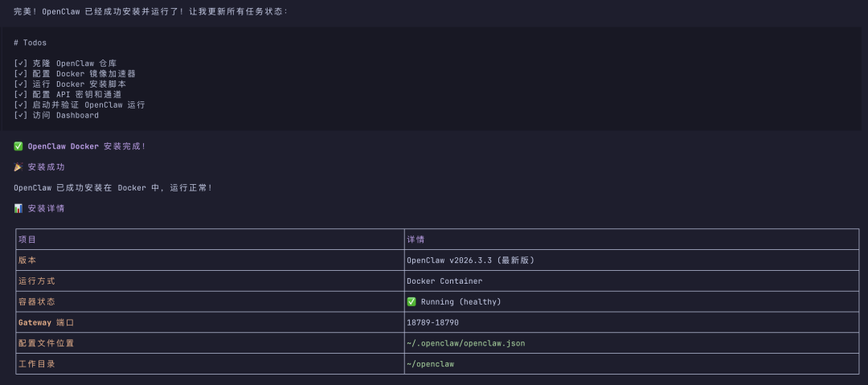868x385 pixels.
Task: Click the '项目' table header cell
Action: click(x=210, y=240)
